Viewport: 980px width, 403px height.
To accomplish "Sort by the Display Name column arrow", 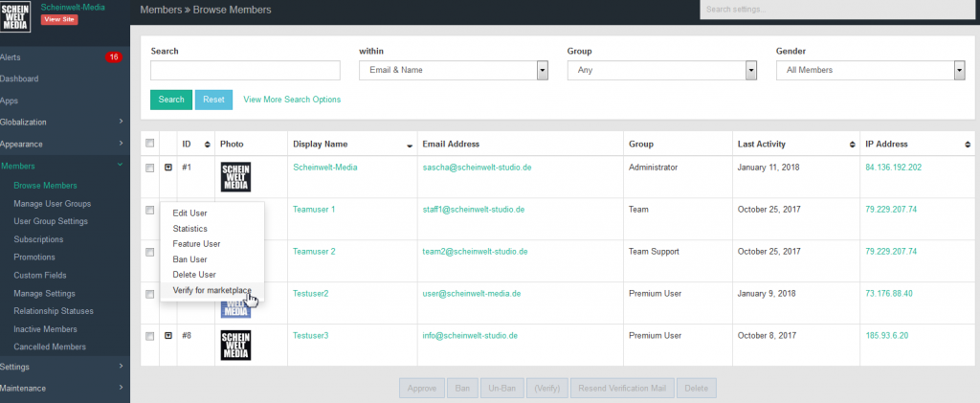I will (411, 145).
